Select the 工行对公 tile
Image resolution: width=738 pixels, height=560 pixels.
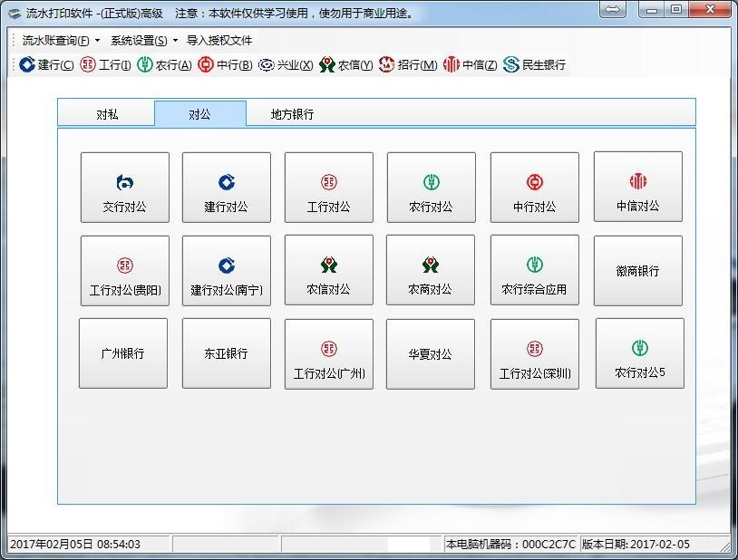pos(329,188)
